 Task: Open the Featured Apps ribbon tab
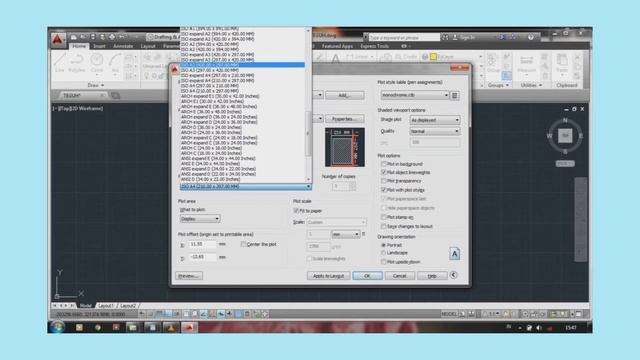click(x=337, y=46)
